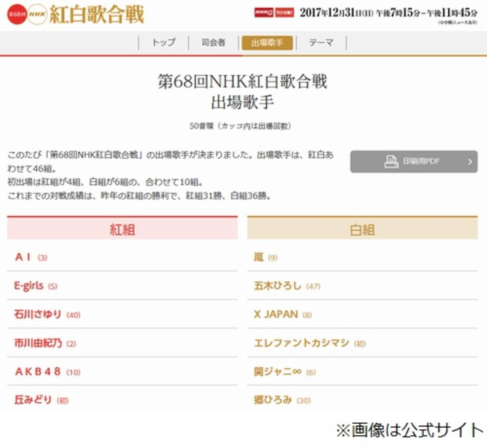This screenshot has width=487, height=448.
Task: Click the arrow on the 印刷用PDF button
Action: (470, 162)
